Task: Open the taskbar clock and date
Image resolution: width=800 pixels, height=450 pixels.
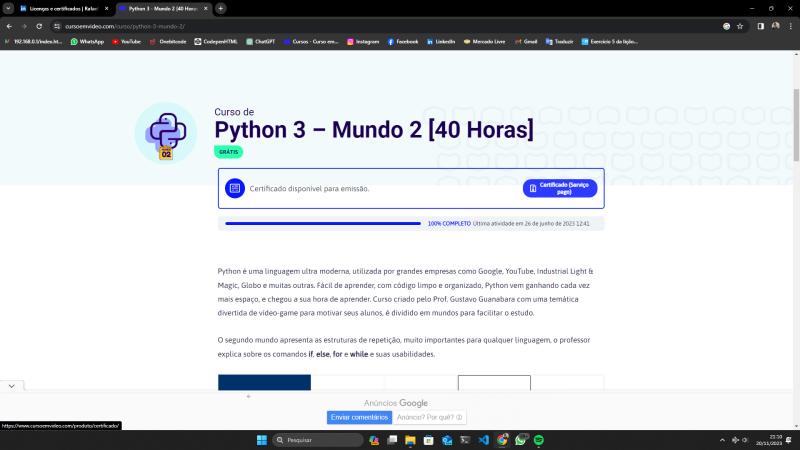Action: click(769, 440)
